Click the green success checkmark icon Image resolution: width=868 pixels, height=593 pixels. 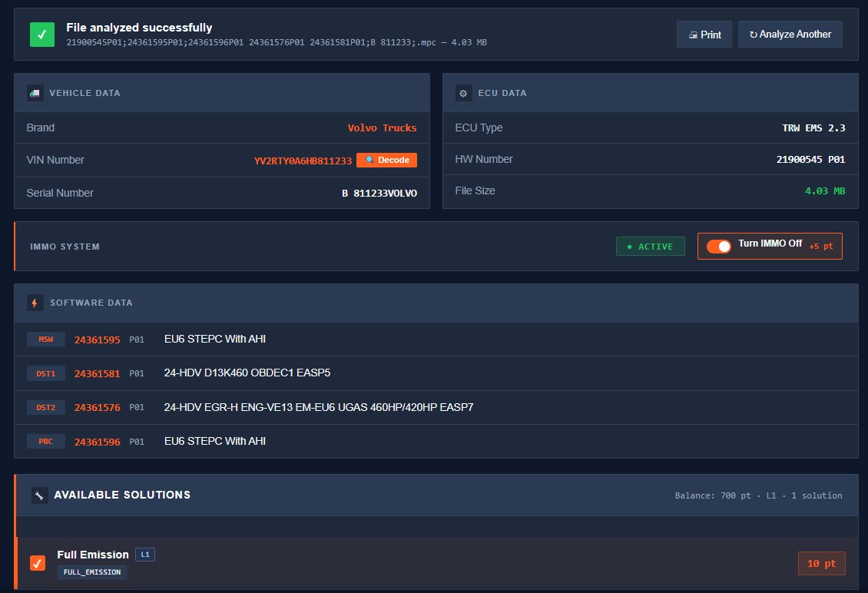(42, 35)
